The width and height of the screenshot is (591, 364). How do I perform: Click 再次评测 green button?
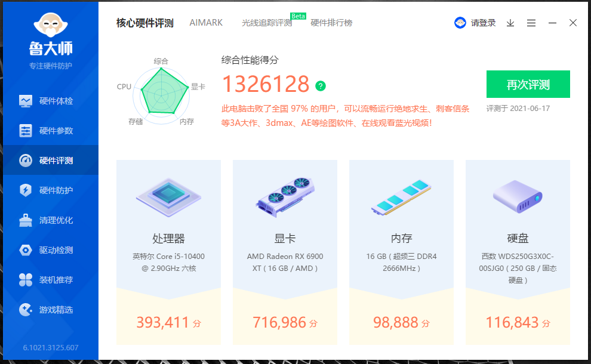(x=528, y=84)
